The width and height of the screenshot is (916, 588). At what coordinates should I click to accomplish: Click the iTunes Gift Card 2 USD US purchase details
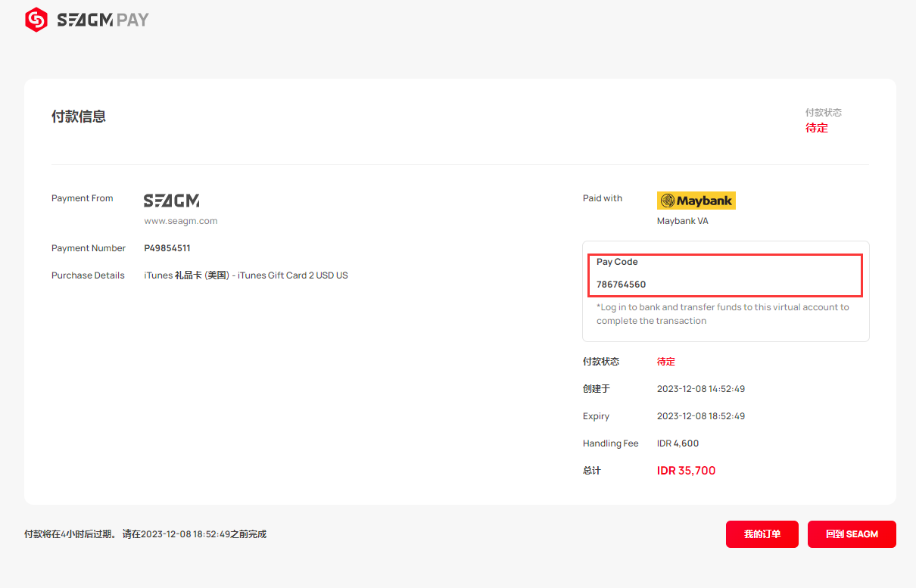pos(246,275)
